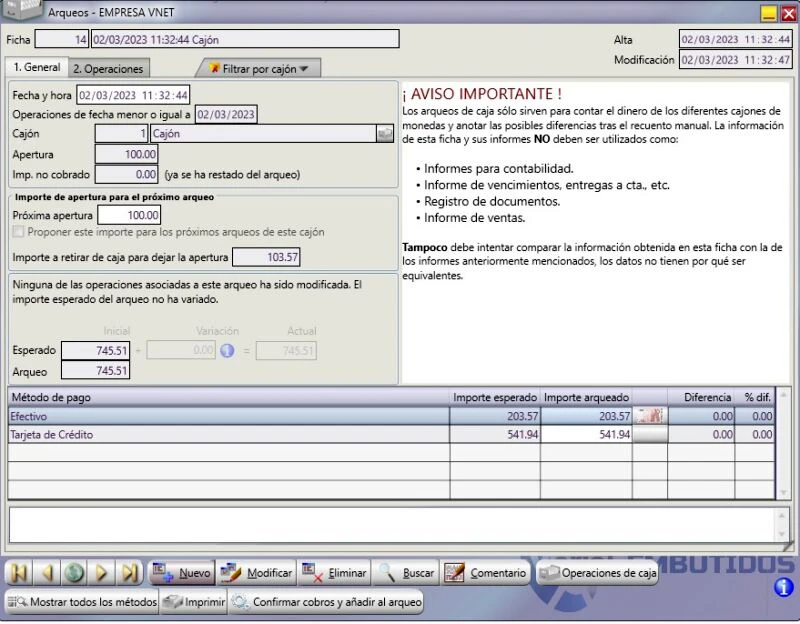Click the blue info icon beside Variación
The height and width of the screenshot is (624, 800).
tap(227, 351)
